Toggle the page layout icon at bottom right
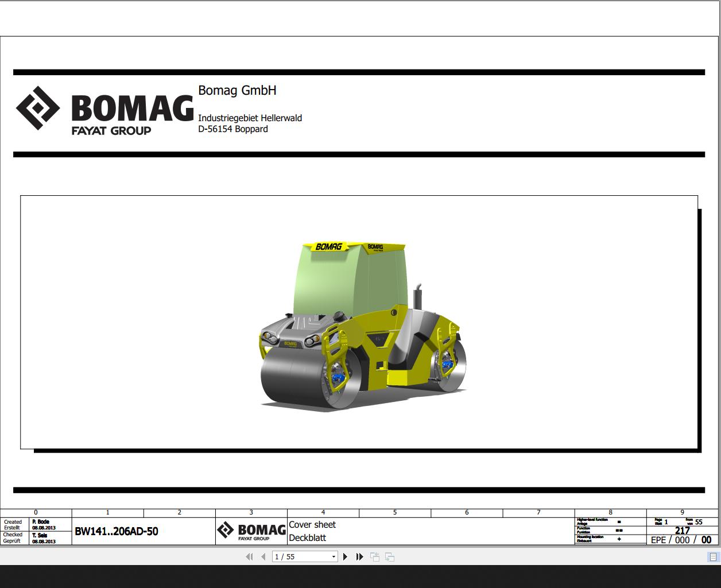Screen dimensions: 721x588 (x=712, y=556)
